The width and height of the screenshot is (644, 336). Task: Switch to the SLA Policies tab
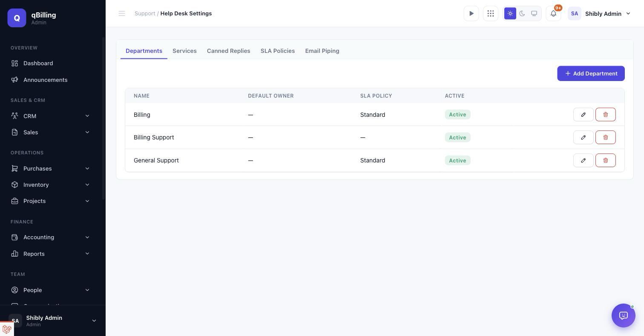point(278,51)
